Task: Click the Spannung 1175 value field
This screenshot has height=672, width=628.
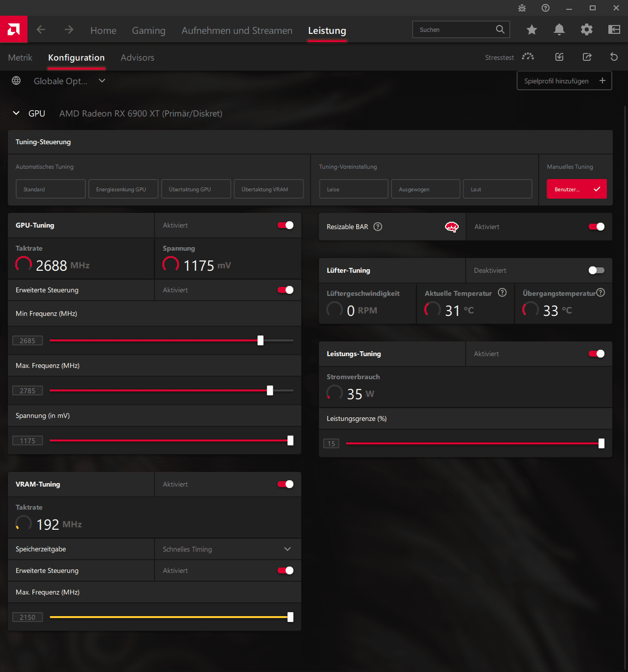Action: 27,440
